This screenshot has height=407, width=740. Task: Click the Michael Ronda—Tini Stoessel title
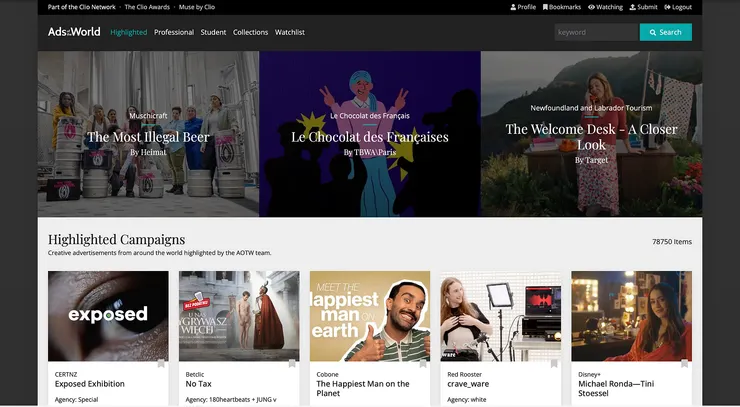(616, 389)
